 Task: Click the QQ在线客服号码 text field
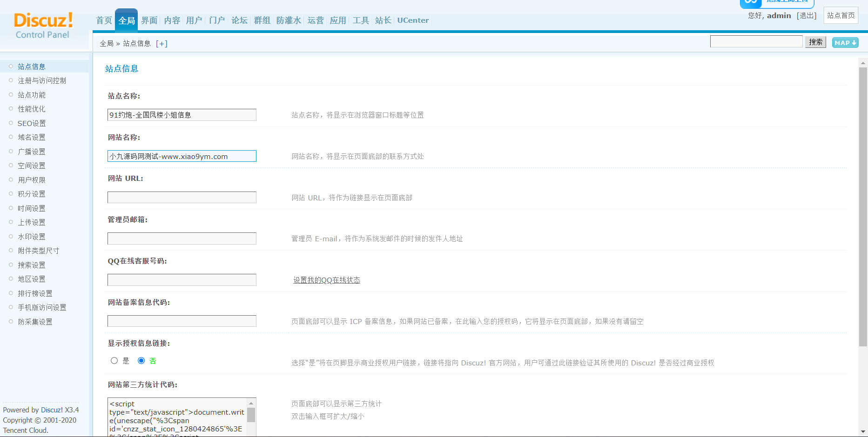coord(182,280)
